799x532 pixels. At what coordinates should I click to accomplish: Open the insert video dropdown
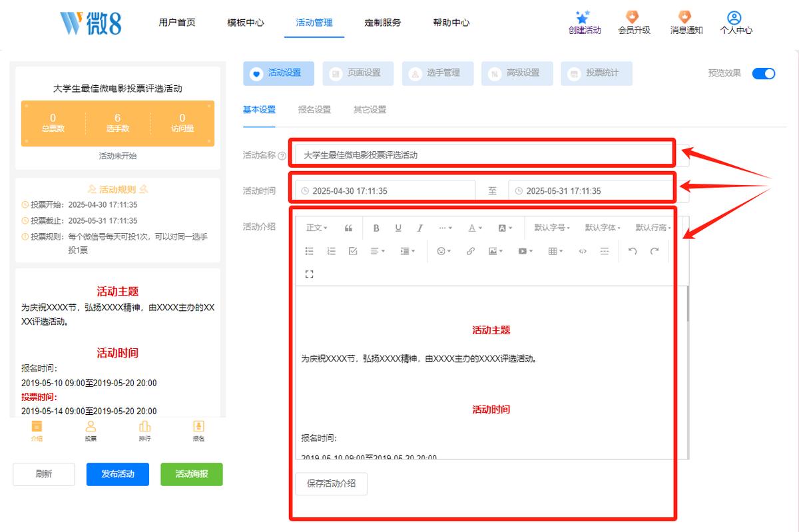pos(525,251)
